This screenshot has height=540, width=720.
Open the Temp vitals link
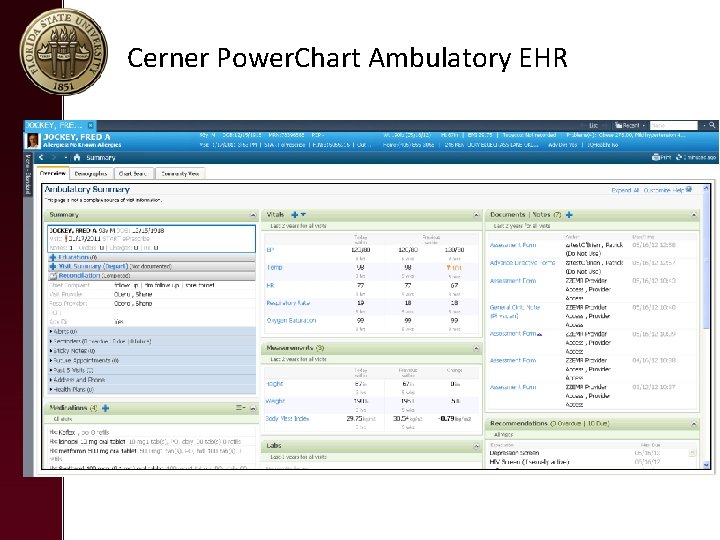[x=274, y=267]
